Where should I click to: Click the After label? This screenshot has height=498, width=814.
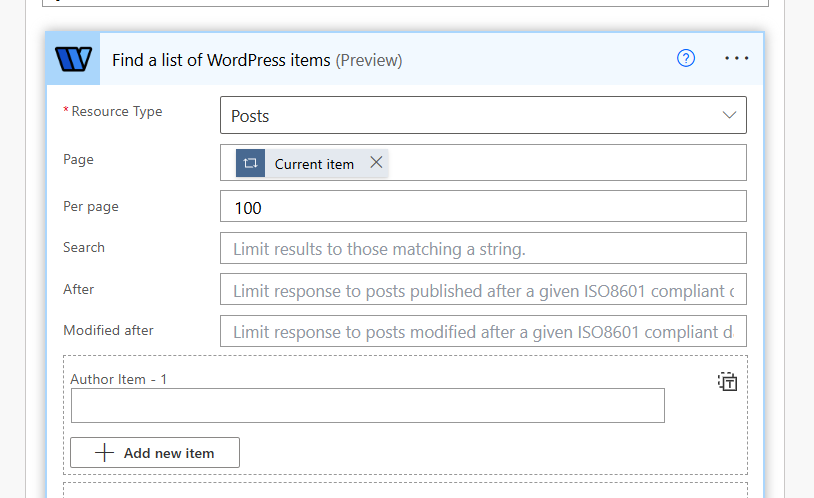coord(78,289)
